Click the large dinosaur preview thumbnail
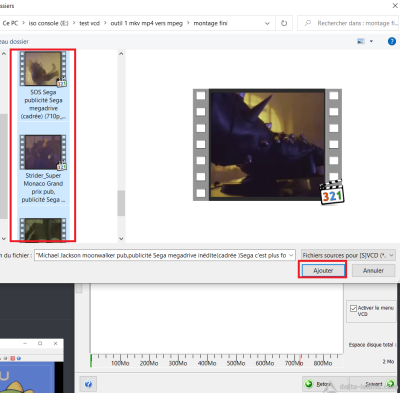This screenshot has width=400, height=393. [x=267, y=145]
